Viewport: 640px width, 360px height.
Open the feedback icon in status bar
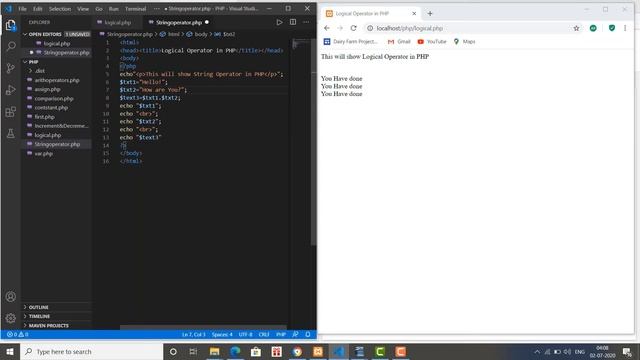(x=296, y=334)
